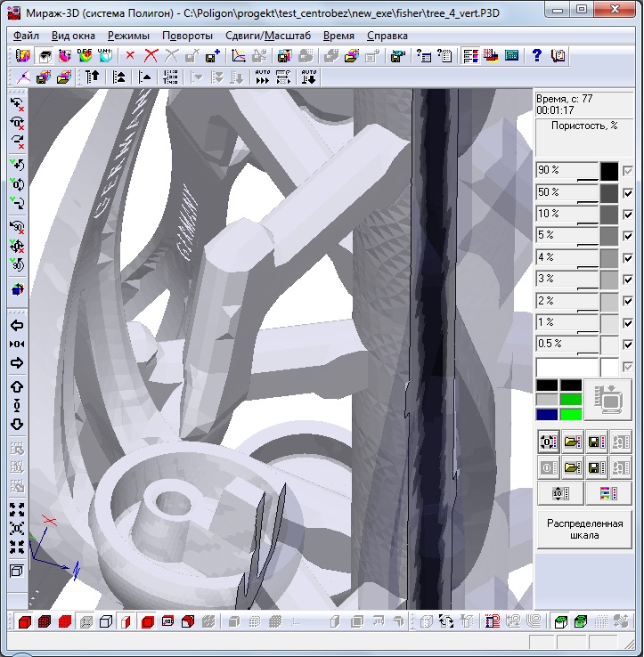Open the Повороты menu
Screen dimensions: 644x657
click(186, 36)
